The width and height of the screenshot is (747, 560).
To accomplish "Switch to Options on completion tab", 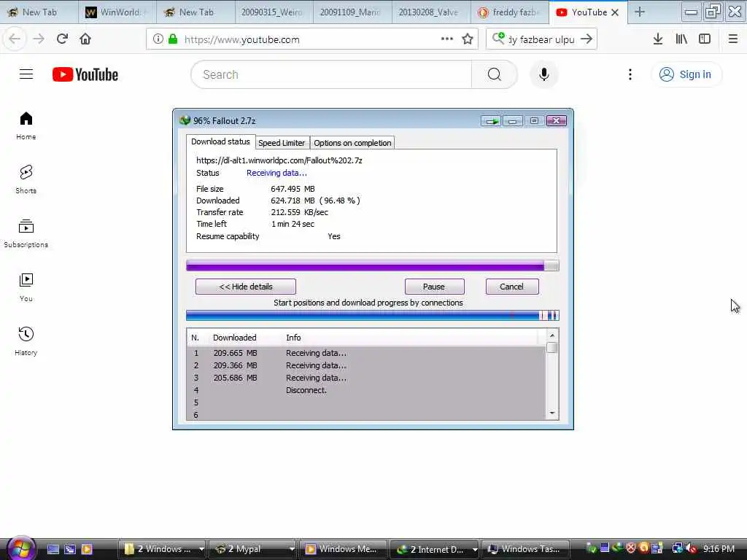I will (352, 143).
